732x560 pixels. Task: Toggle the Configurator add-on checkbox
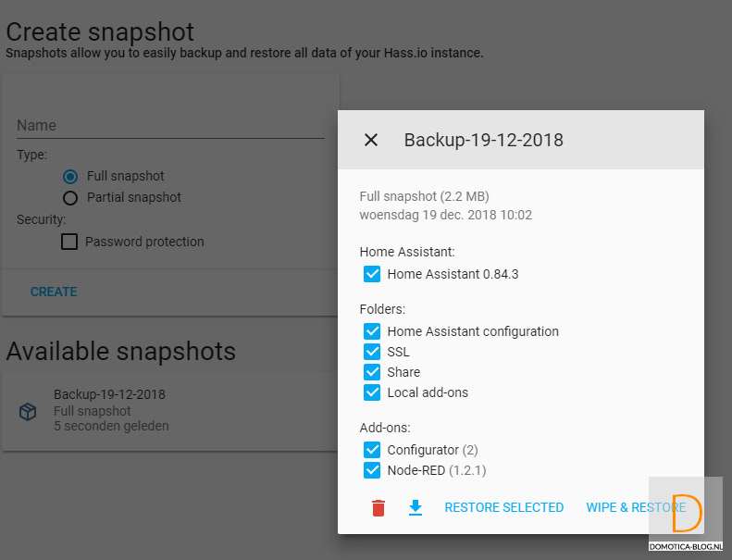372,450
